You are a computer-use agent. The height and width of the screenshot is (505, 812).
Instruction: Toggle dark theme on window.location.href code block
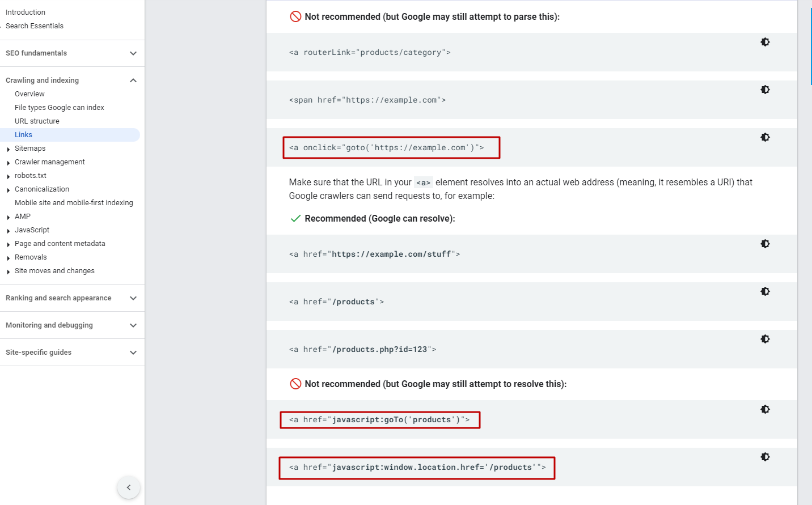pos(765,457)
